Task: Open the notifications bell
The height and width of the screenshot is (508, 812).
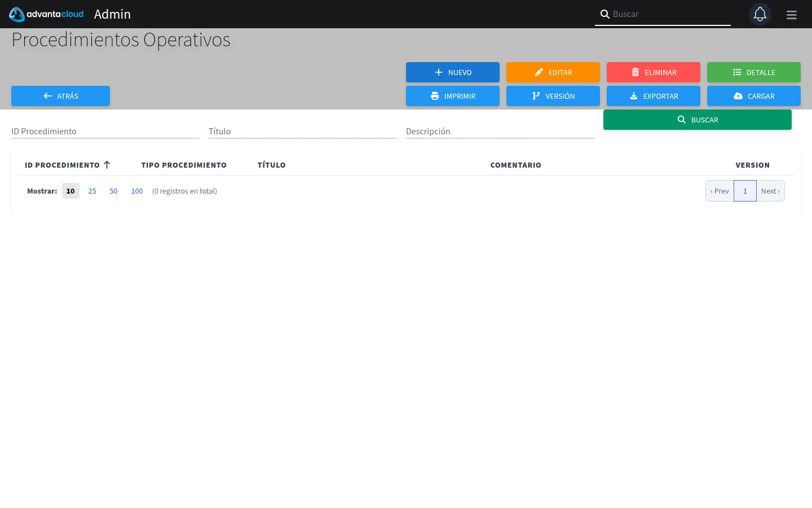Action: point(760,14)
